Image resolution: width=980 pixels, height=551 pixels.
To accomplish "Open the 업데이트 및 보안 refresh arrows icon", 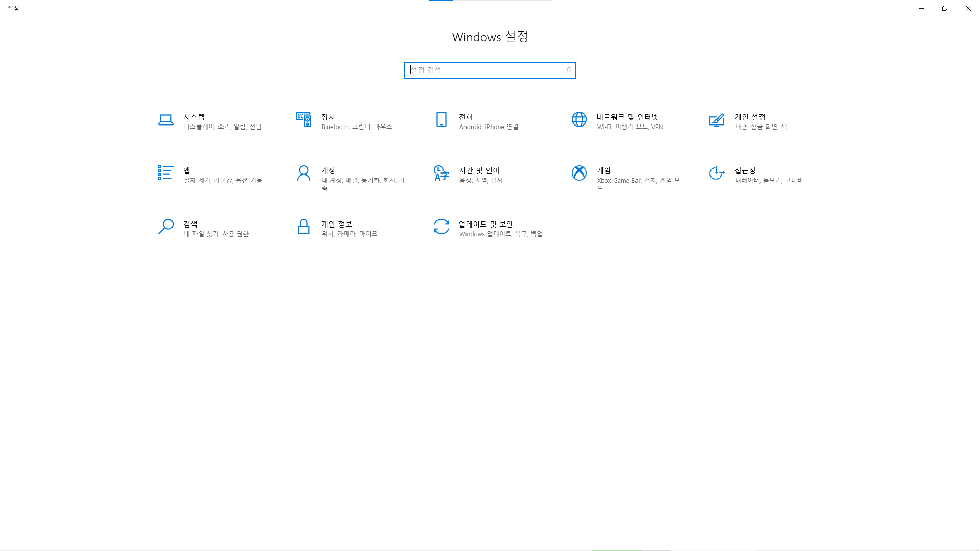I will [441, 227].
